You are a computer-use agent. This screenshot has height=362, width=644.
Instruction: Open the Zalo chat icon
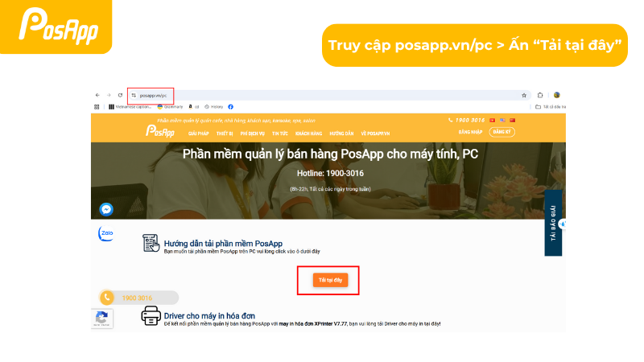pyautogui.click(x=106, y=233)
